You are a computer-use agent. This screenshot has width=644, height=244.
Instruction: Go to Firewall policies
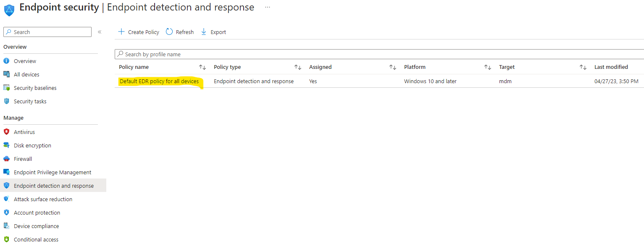point(23,159)
